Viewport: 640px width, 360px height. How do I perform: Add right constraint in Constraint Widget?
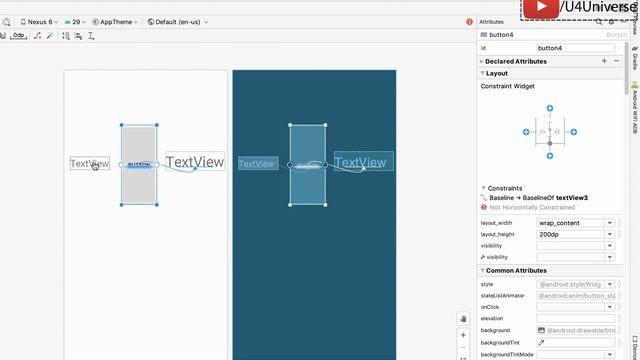[573, 132]
